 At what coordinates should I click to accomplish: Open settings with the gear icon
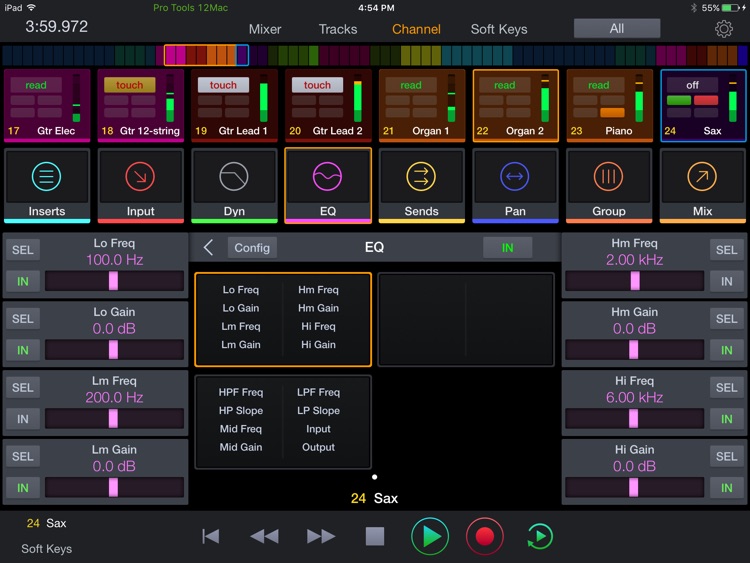pos(723,29)
